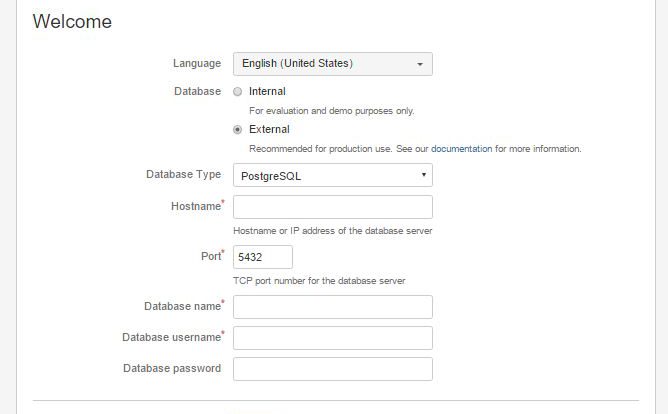This screenshot has height=414, width=668.
Task: Click the Database password label
Action: 172,368
